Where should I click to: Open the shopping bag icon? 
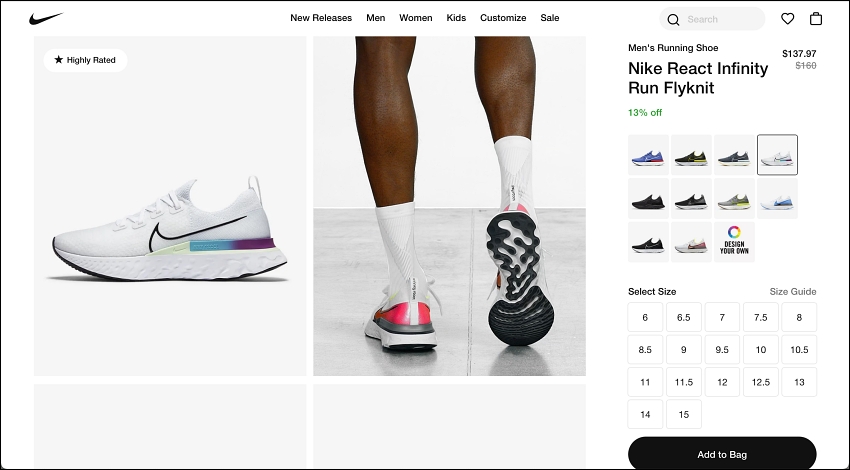[815, 18]
